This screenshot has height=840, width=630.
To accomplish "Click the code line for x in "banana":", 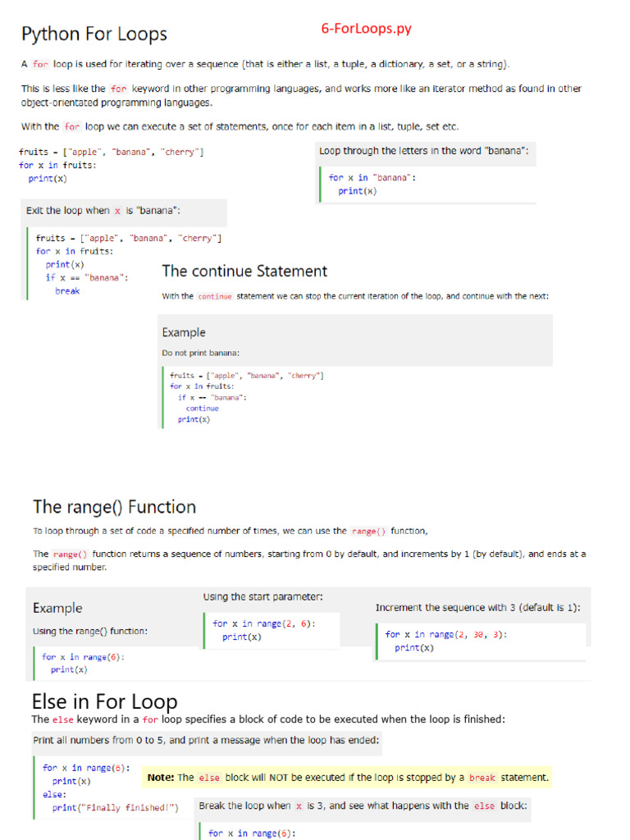I will pyautogui.click(x=372, y=178).
